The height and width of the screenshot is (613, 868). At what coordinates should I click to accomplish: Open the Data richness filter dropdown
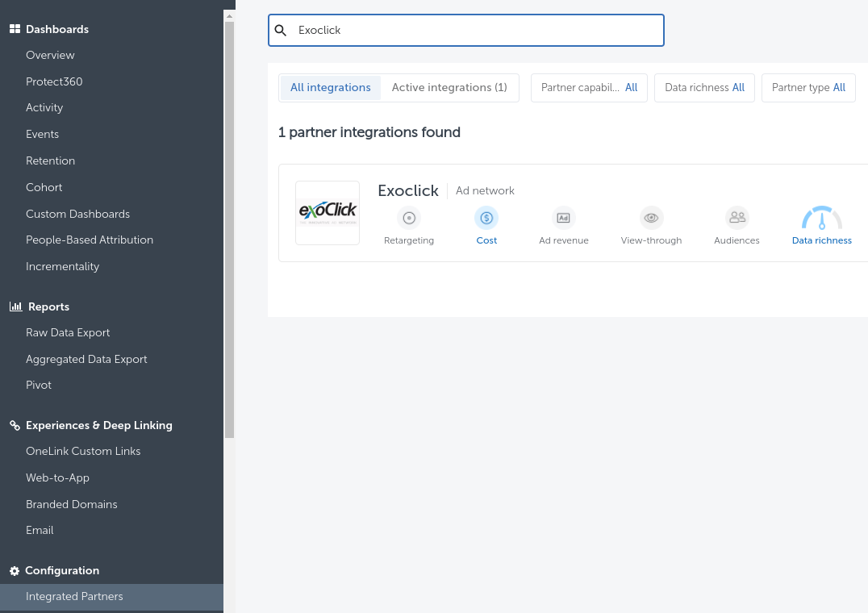click(704, 88)
